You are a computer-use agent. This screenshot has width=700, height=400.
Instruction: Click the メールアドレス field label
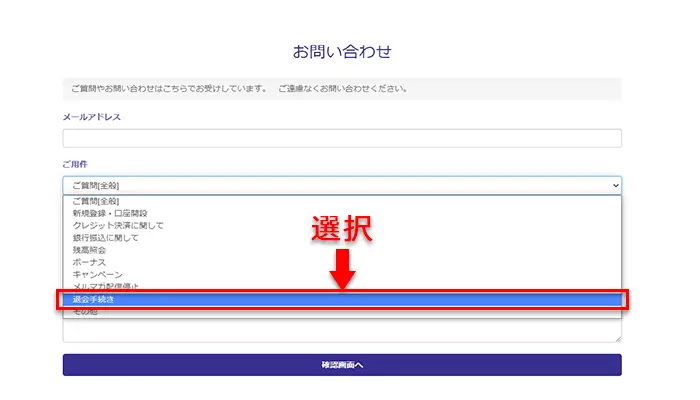pos(92,117)
